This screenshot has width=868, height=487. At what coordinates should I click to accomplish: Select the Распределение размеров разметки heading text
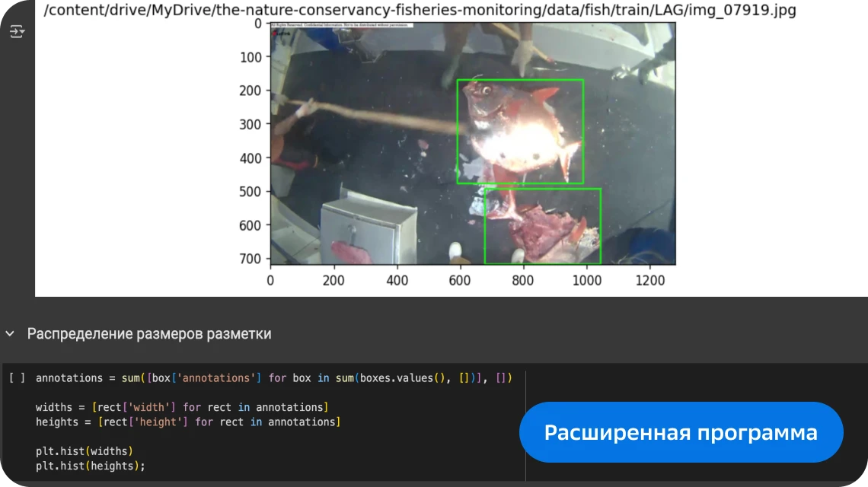[x=149, y=334]
